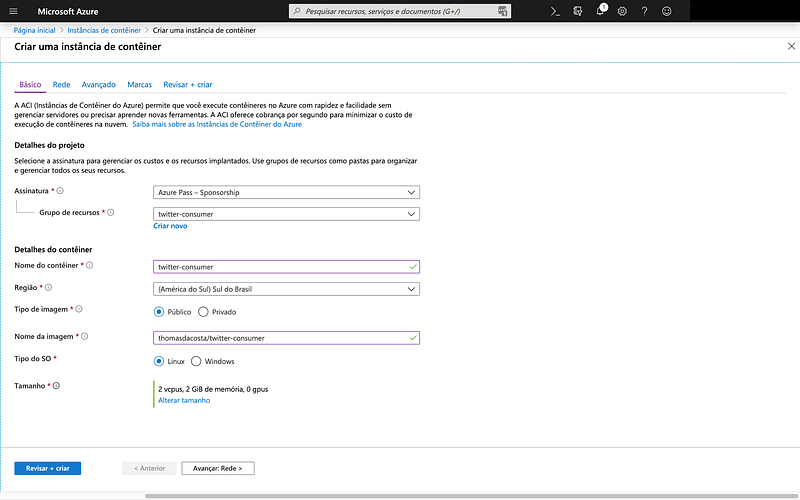
Task: Launch the Cloud Shell icon
Action: tap(555, 11)
